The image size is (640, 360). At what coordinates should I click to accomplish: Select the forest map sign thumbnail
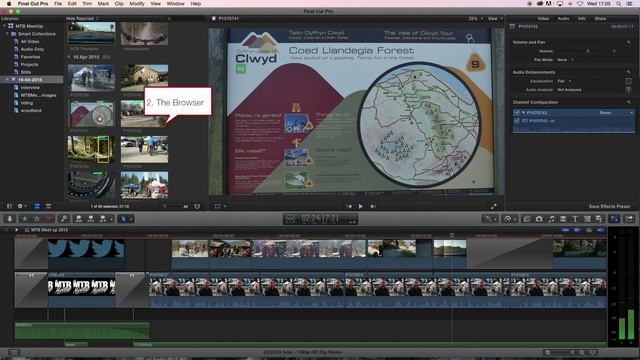tap(91, 115)
